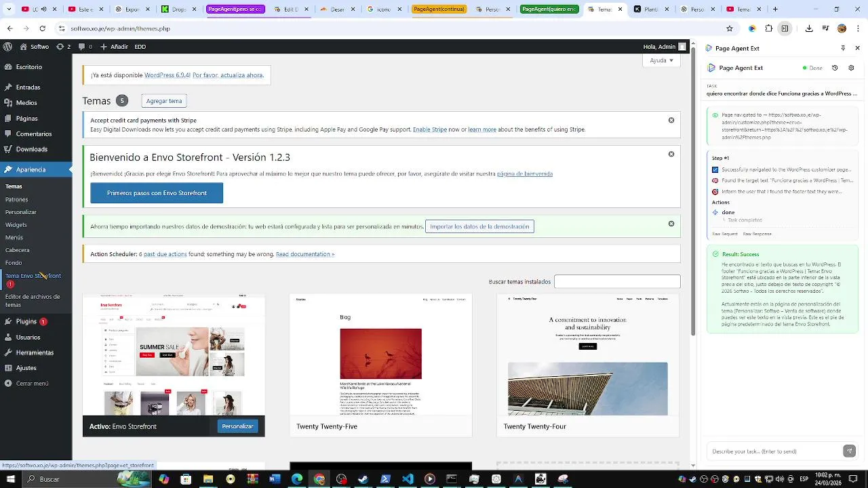
Task: Open the EDD admin bar menu
Action: [140, 47]
